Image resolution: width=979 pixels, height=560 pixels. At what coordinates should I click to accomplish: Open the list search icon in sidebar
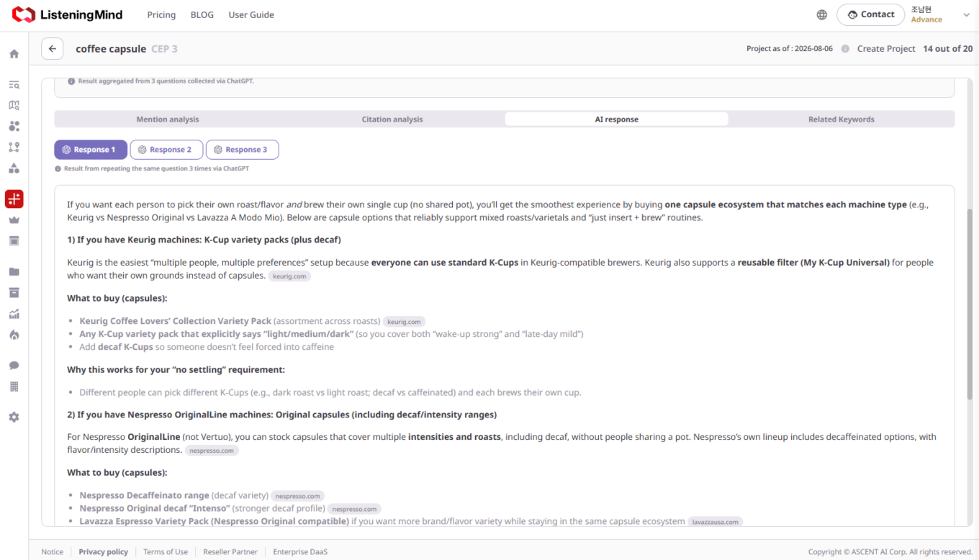[x=14, y=85]
